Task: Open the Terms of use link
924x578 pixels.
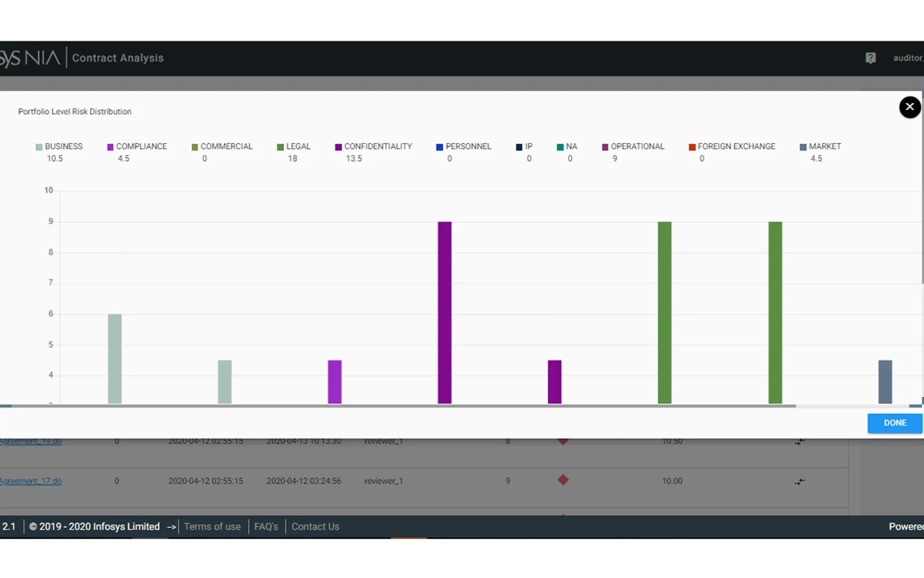Action: pos(213,527)
